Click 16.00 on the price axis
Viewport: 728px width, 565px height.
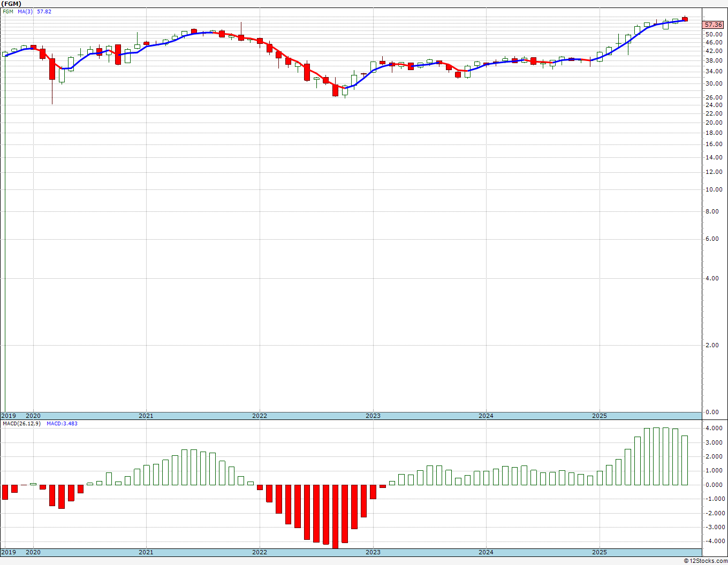click(714, 144)
